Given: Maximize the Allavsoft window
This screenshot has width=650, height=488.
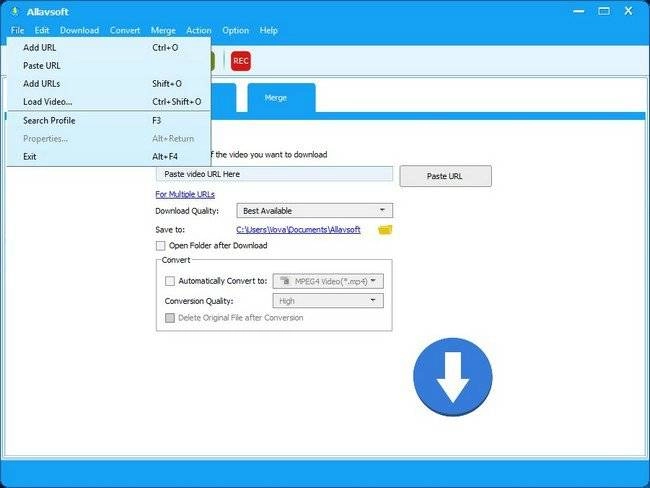Looking at the screenshot, I should [604, 11].
